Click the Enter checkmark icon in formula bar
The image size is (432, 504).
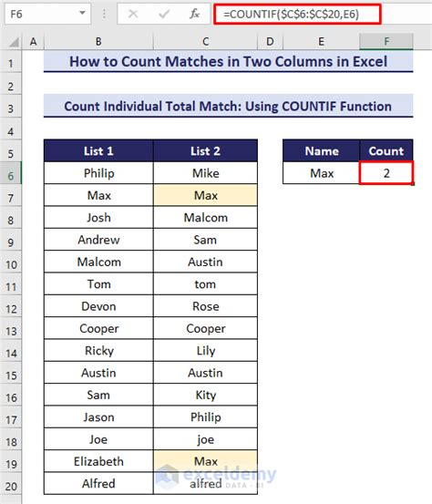click(x=164, y=14)
